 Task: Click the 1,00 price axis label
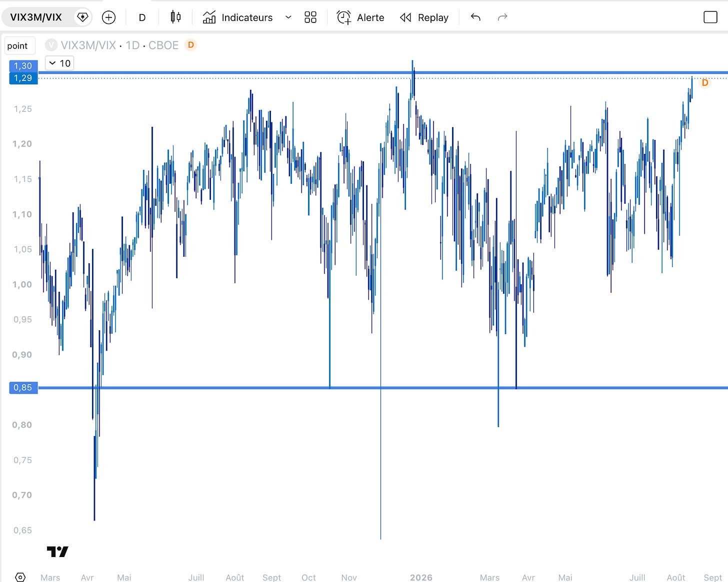point(22,284)
